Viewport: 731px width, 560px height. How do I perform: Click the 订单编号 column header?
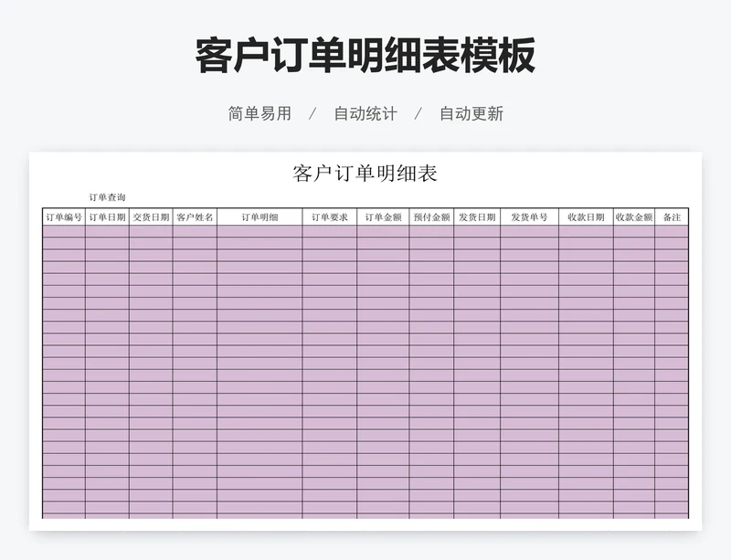coord(64,217)
